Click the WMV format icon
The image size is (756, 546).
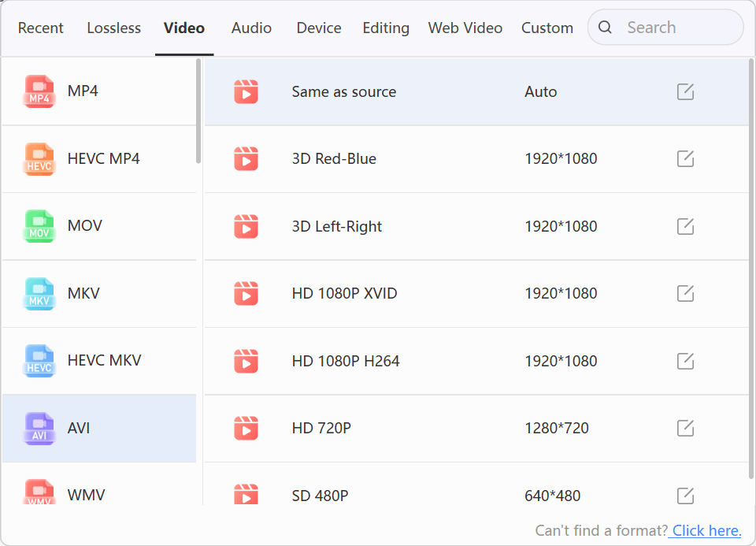pos(39,492)
